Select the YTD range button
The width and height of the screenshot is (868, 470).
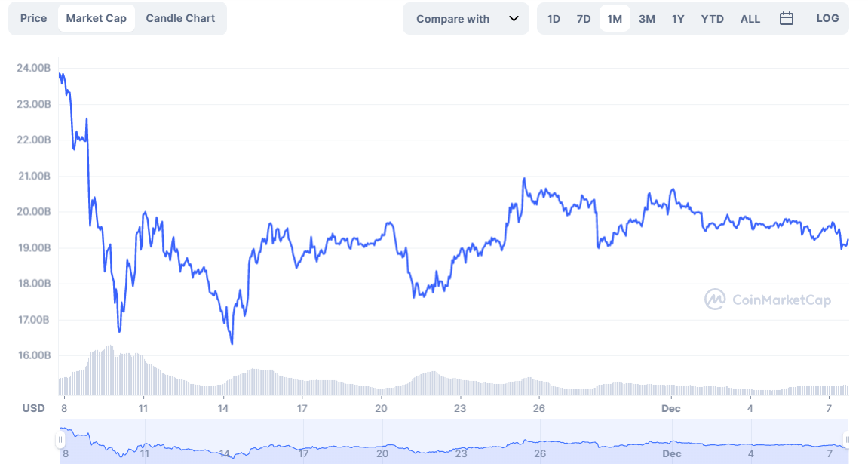pos(712,19)
